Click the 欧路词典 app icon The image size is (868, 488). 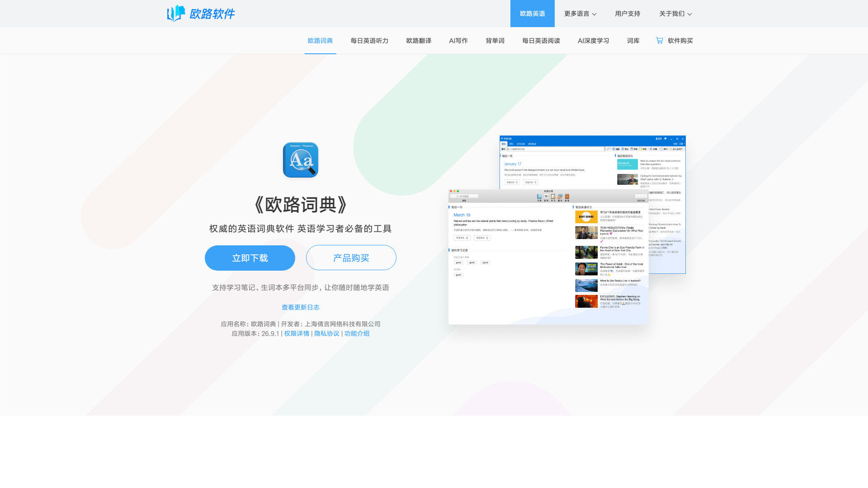301,160
